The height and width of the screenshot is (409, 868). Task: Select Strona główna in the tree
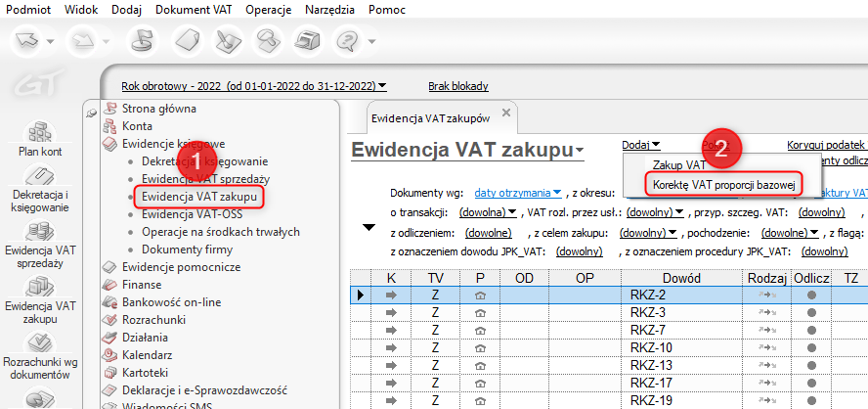(x=159, y=109)
